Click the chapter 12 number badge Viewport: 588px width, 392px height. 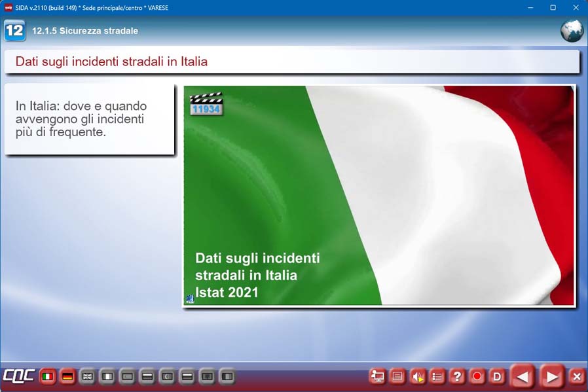14,31
